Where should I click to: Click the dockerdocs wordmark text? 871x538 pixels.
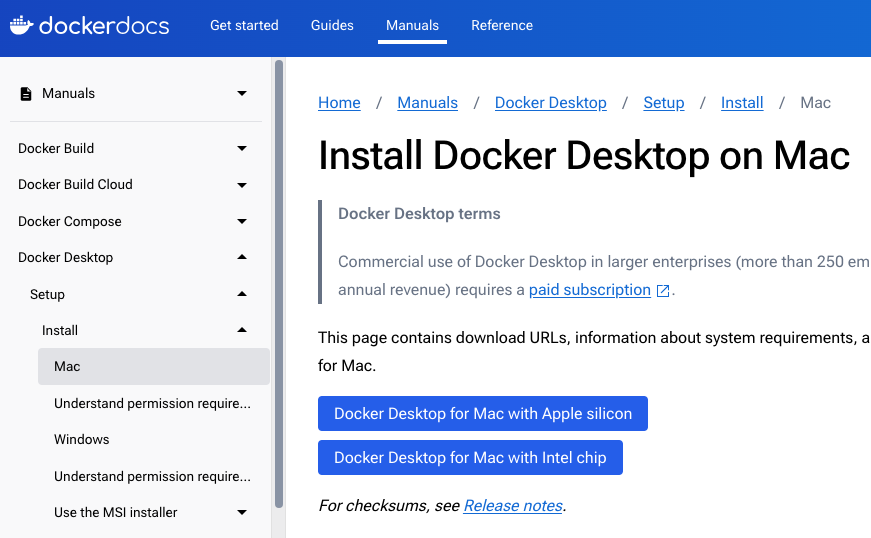[104, 26]
